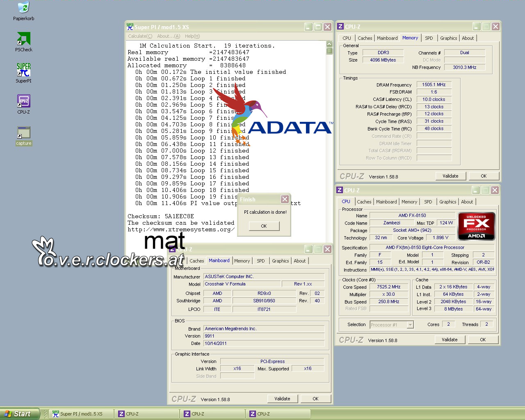Click Validate in Memory CPU-Z window
This screenshot has width=525, height=420.
[x=450, y=176]
